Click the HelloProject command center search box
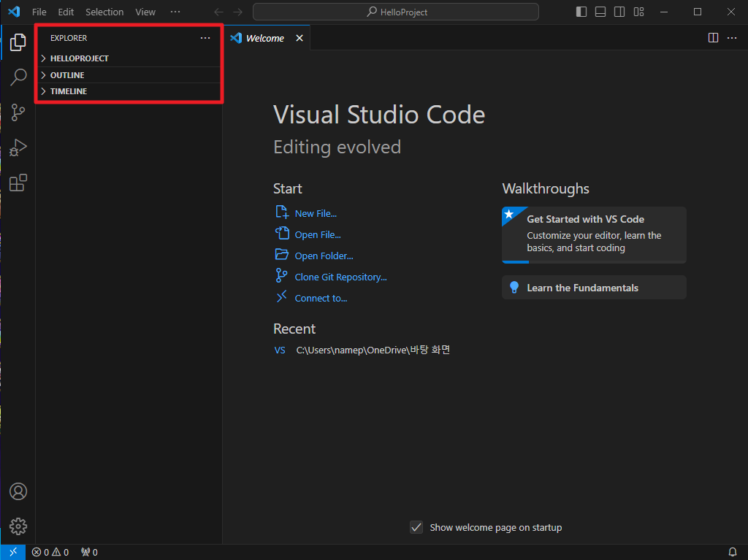748x560 pixels. (396, 12)
